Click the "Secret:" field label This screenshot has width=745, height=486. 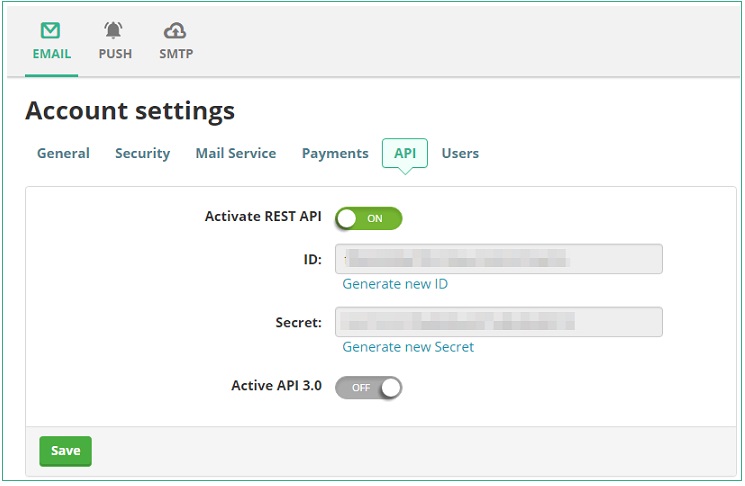(x=298, y=323)
